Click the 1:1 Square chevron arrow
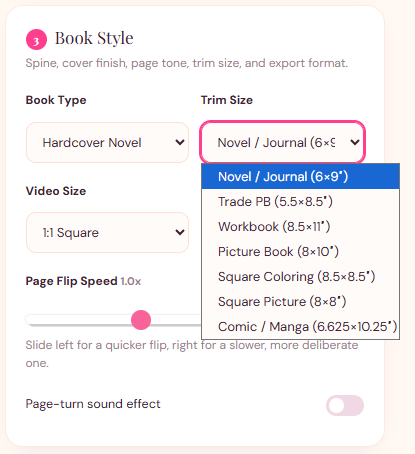The height and width of the screenshot is (454, 415). tap(180, 232)
